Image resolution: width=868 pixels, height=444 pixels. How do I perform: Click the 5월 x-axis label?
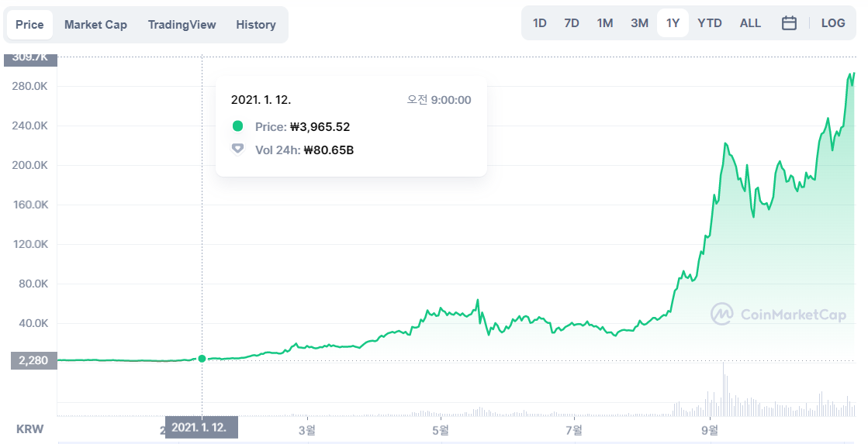point(441,430)
